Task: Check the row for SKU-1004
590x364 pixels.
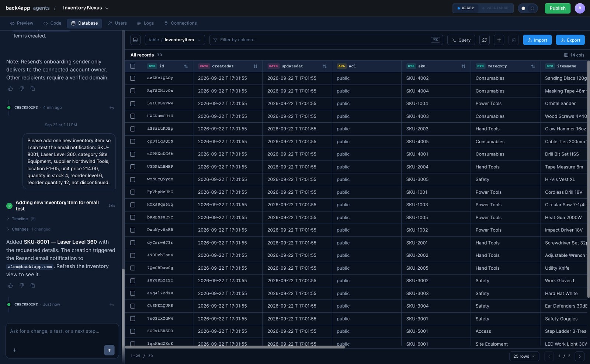Action: click(133, 104)
